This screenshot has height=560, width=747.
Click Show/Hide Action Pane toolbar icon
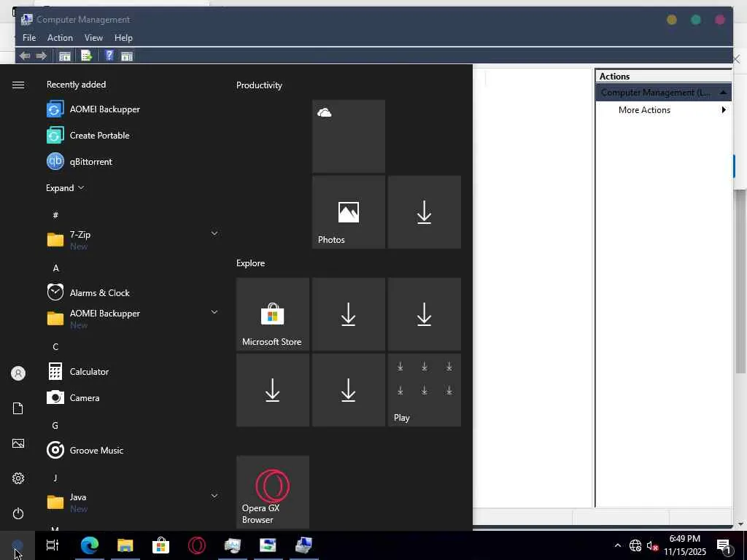(127, 56)
